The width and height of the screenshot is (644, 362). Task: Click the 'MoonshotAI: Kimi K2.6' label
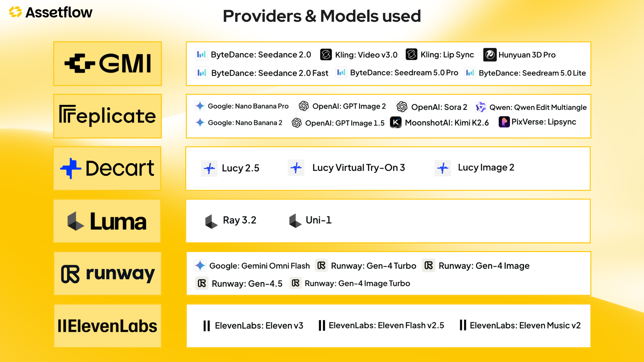click(447, 123)
